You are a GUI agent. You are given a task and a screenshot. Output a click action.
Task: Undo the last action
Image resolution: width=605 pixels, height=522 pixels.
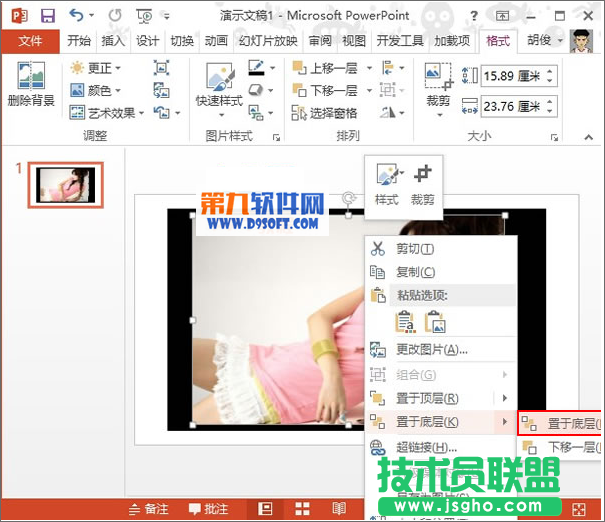(x=76, y=15)
